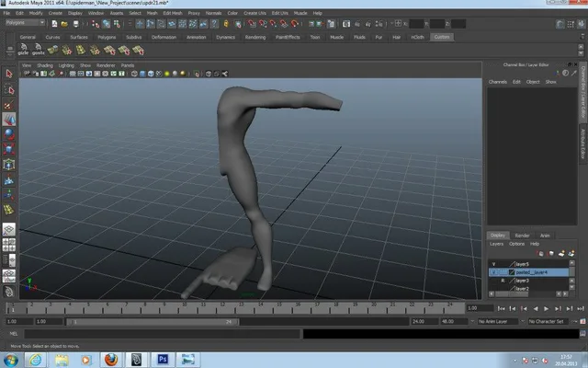Switch to single perspective view layout
This screenshot has width=588, height=368.
tap(9, 229)
